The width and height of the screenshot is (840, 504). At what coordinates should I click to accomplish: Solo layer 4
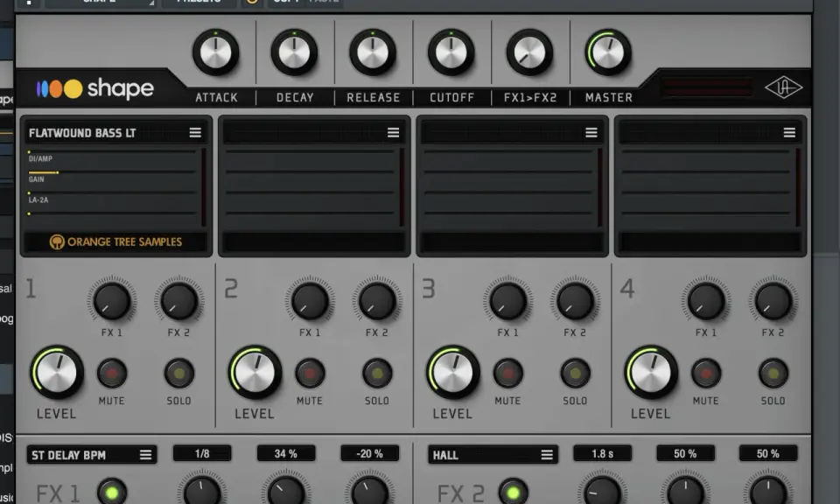point(773,374)
